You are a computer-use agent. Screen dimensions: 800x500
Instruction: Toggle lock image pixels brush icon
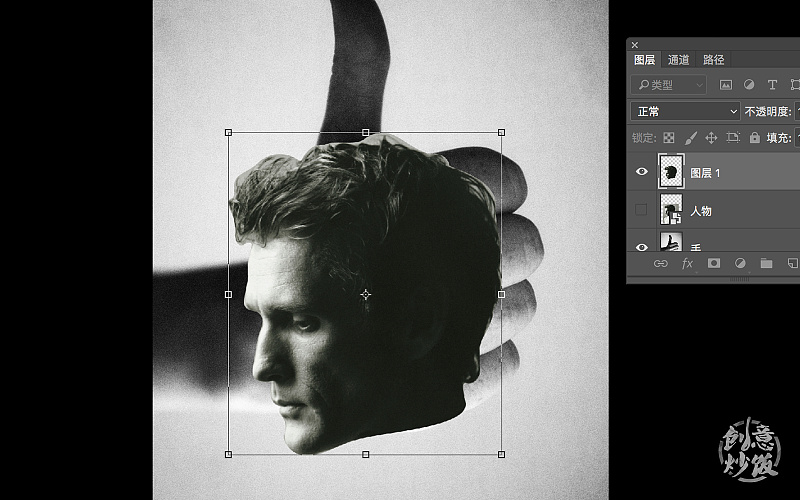click(690, 138)
